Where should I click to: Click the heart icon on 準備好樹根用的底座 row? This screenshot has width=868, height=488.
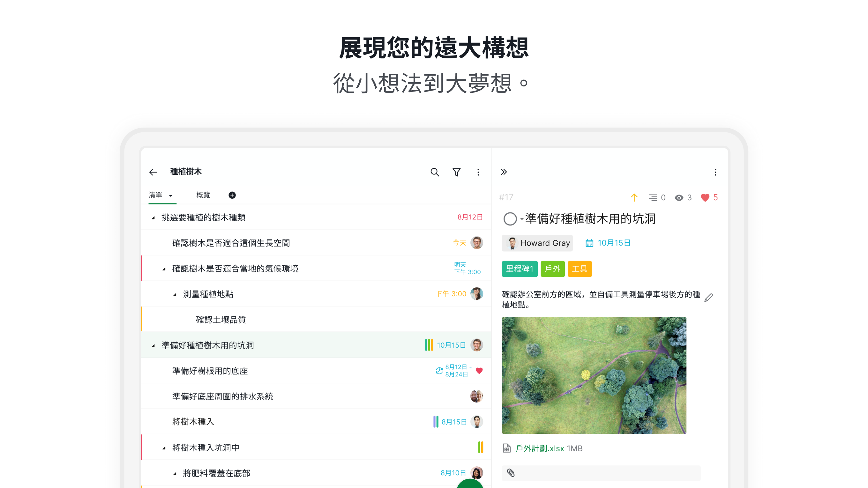479,370
